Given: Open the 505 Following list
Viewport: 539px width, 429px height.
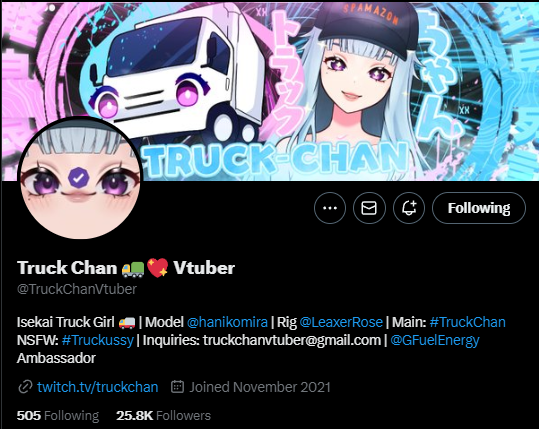Looking at the screenshot, I should (x=58, y=416).
